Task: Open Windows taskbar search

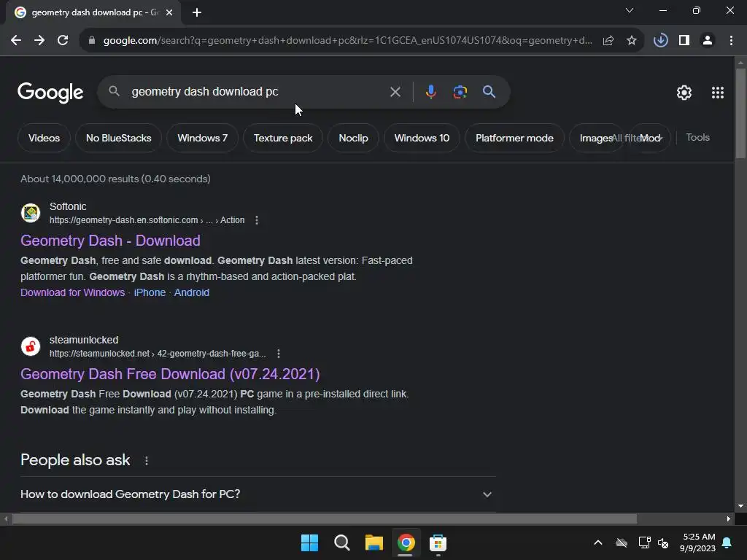Action: [342, 542]
